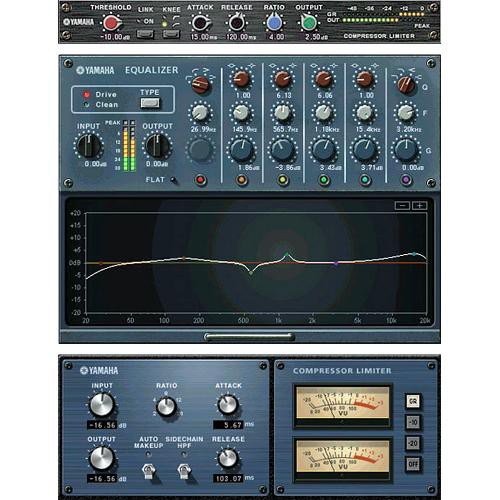This screenshot has height=500, width=500.
Task: Adjust the Attack knob showing 15.00 ms
Action: click(200, 23)
